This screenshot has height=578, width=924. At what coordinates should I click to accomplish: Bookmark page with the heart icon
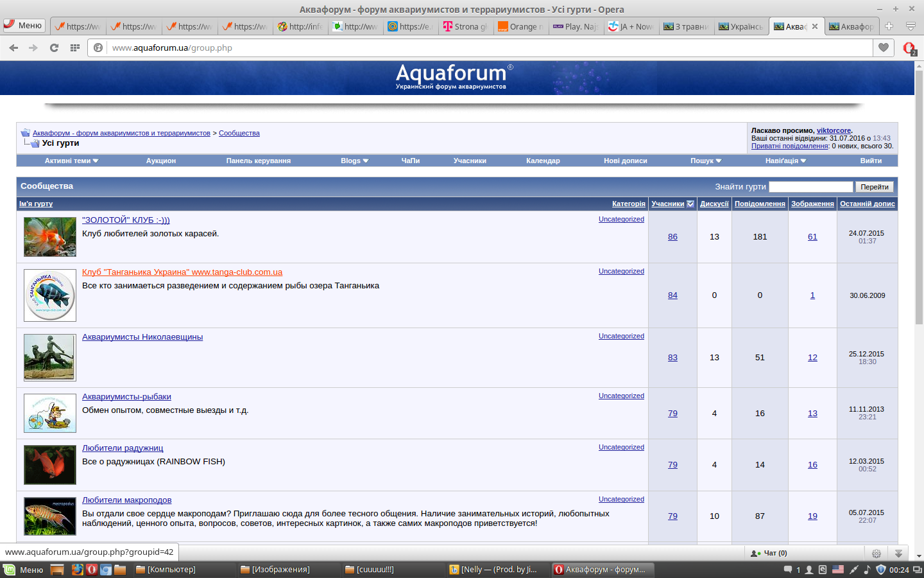pyautogui.click(x=884, y=48)
